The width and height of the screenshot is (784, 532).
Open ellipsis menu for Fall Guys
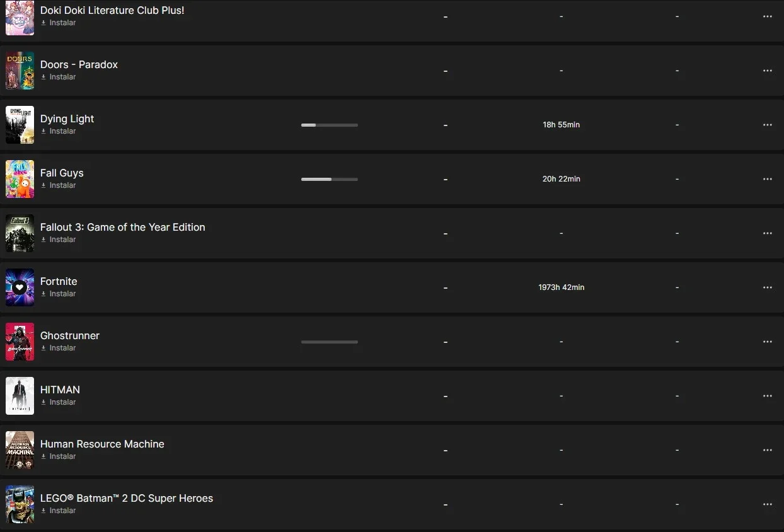[x=767, y=179]
